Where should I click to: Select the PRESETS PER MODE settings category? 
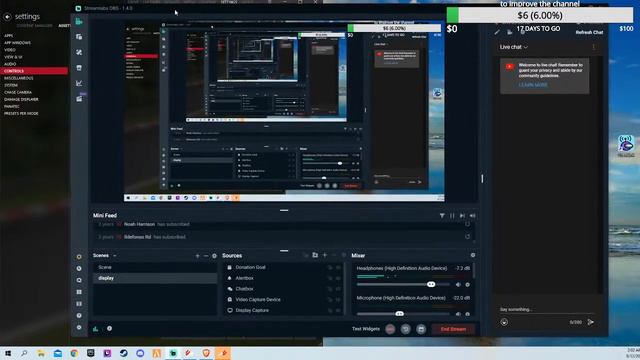(21, 113)
